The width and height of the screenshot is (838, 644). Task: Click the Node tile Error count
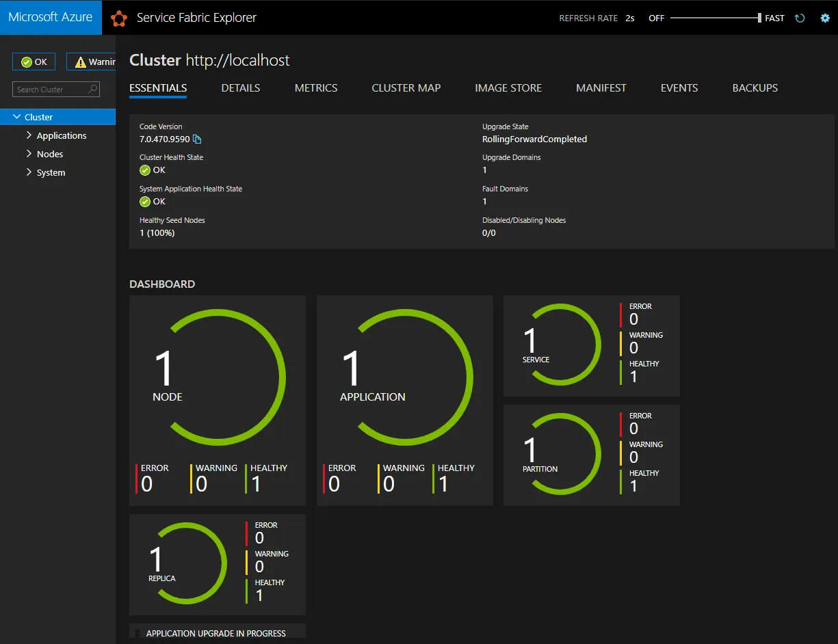click(x=146, y=484)
